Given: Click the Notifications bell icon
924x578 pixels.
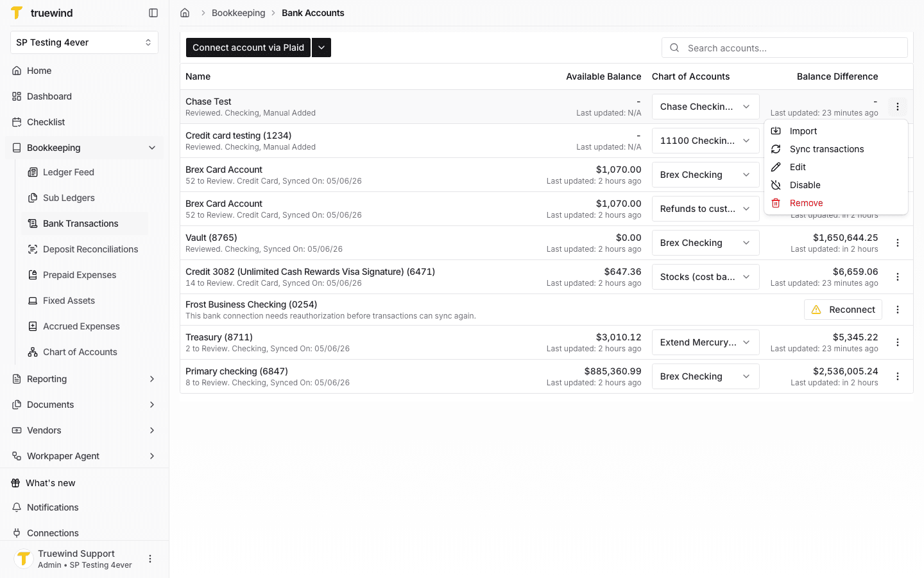Looking at the screenshot, I should [x=17, y=507].
